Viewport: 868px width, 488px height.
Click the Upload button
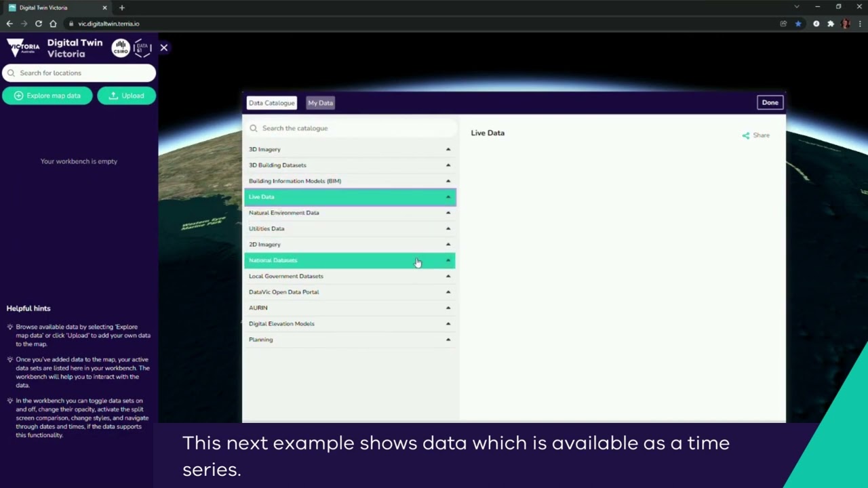[x=126, y=96]
